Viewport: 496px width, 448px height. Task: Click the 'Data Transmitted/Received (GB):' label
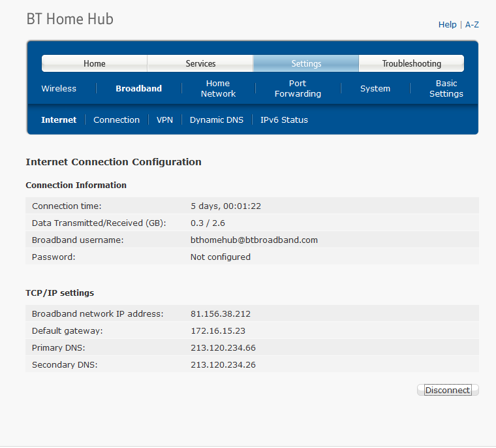pos(99,223)
